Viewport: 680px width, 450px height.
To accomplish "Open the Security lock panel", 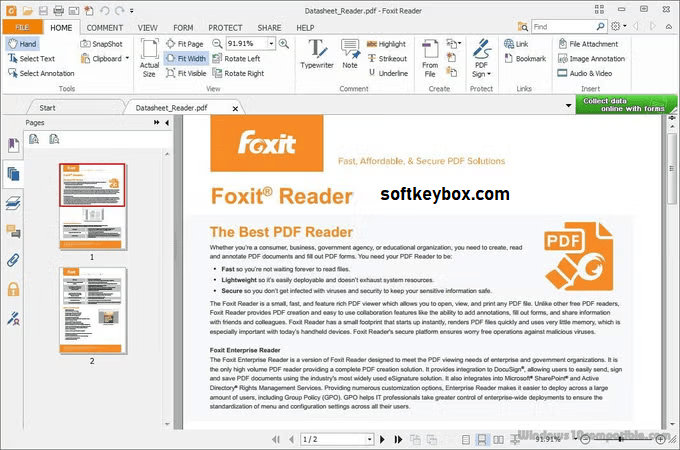I will tap(13, 289).
